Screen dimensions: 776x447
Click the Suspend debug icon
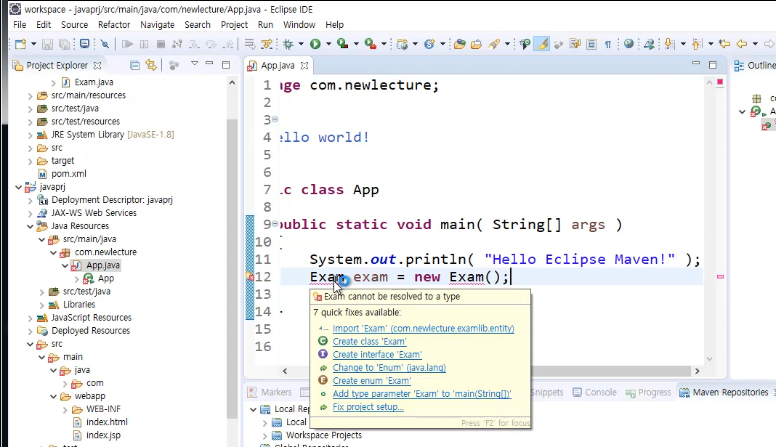(x=144, y=44)
